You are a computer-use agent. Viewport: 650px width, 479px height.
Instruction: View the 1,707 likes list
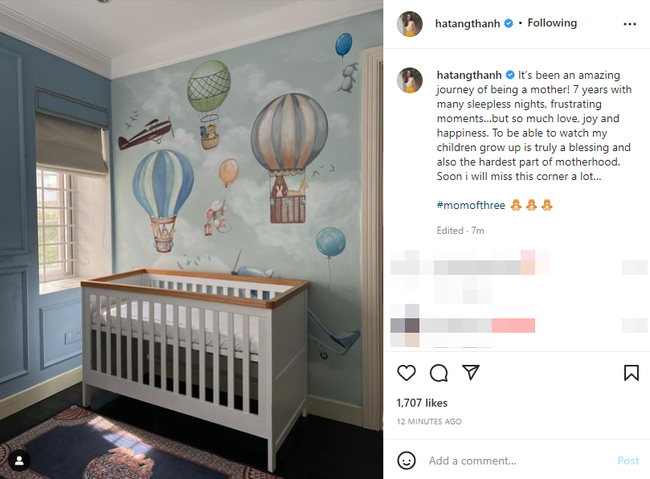[422, 403]
